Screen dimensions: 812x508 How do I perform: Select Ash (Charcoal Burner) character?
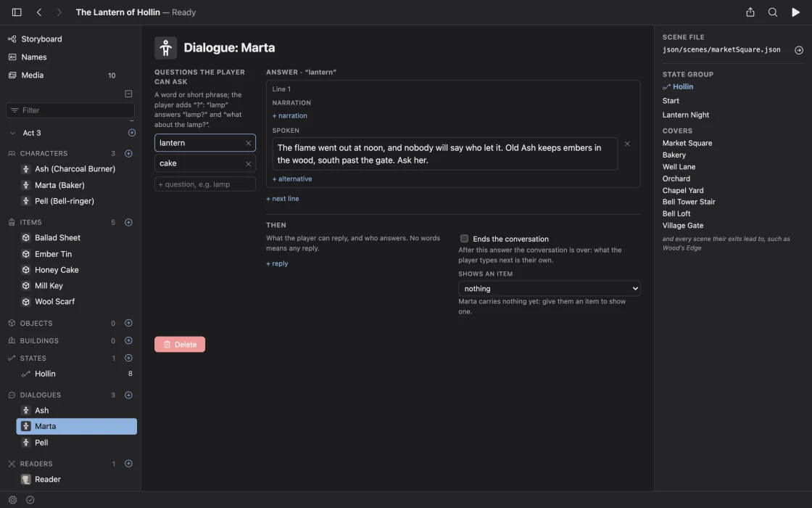[75, 169]
